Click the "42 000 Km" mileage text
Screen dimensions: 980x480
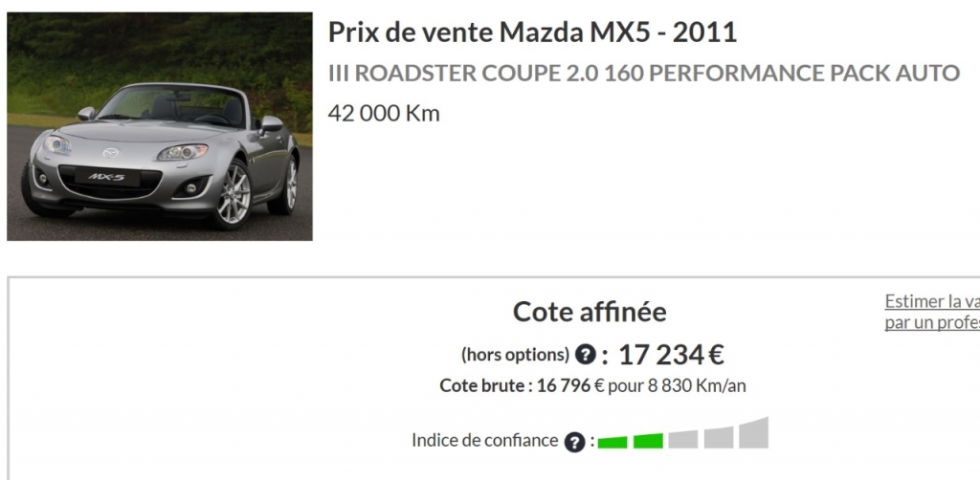384,114
